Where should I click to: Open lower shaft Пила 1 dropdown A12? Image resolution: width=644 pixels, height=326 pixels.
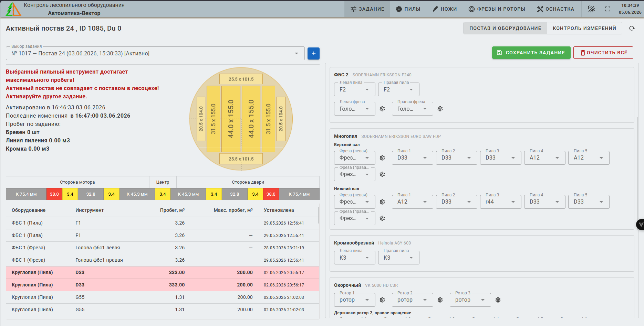click(413, 202)
